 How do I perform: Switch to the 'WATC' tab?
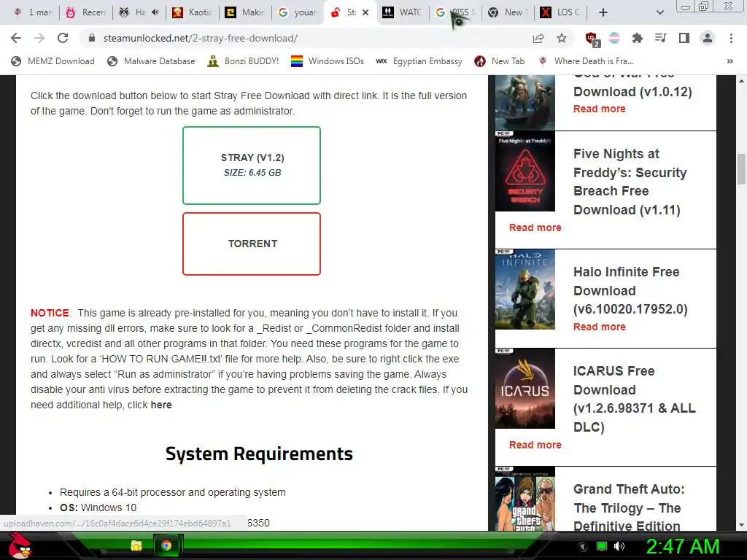click(403, 12)
